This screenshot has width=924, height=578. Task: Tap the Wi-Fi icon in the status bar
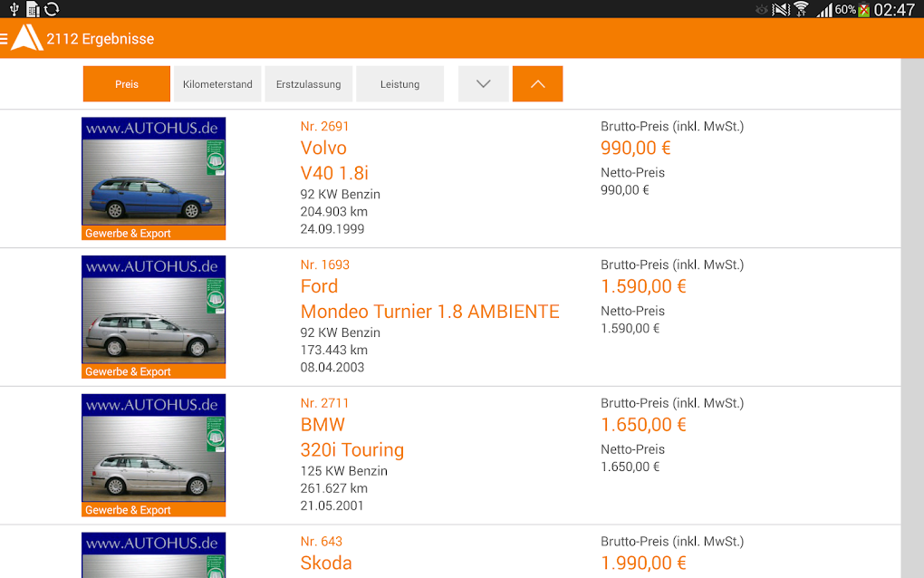click(802, 9)
